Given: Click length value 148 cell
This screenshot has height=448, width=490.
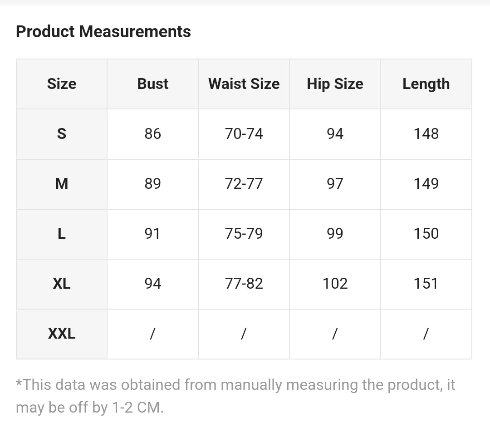Looking at the screenshot, I should click(426, 134).
